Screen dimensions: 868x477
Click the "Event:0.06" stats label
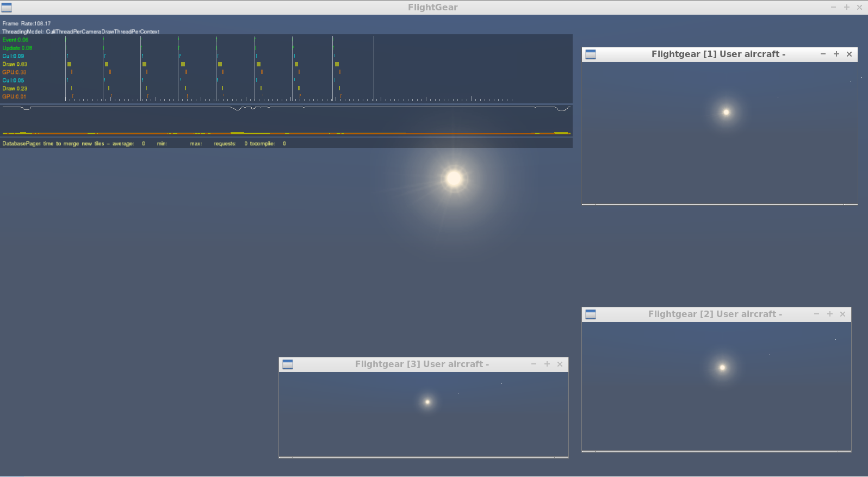(x=15, y=40)
